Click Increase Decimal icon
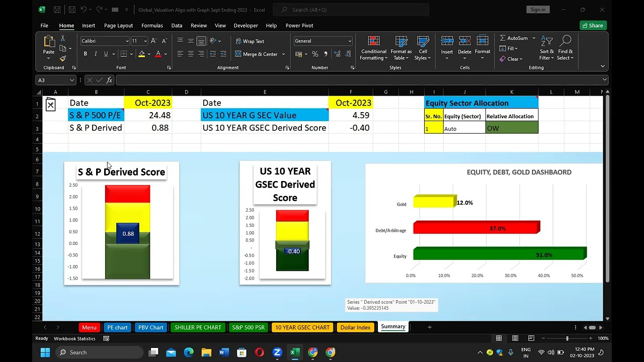The height and width of the screenshot is (362, 644). tap(337, 54)
